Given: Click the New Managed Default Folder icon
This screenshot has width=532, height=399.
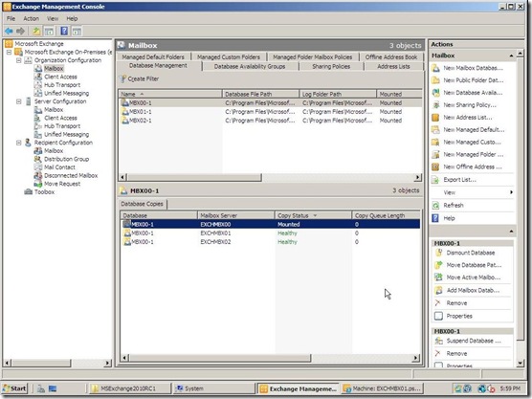Looking at the screenshot, I should click(x=435, y=129).
